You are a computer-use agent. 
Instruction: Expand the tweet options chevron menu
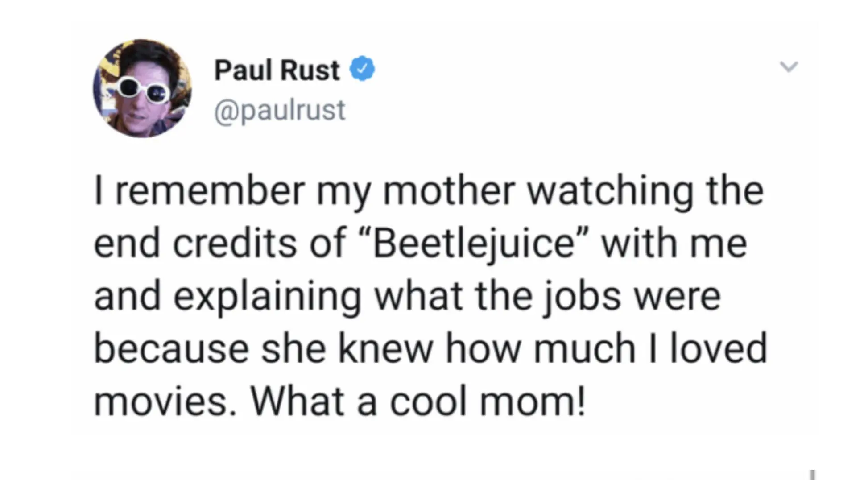tap(788, 67)
